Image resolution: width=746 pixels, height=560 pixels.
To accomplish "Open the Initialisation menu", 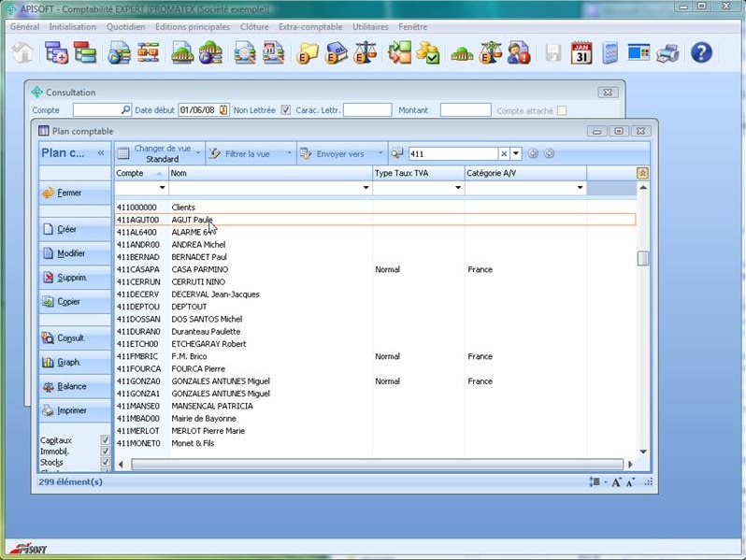I will 72,27.
